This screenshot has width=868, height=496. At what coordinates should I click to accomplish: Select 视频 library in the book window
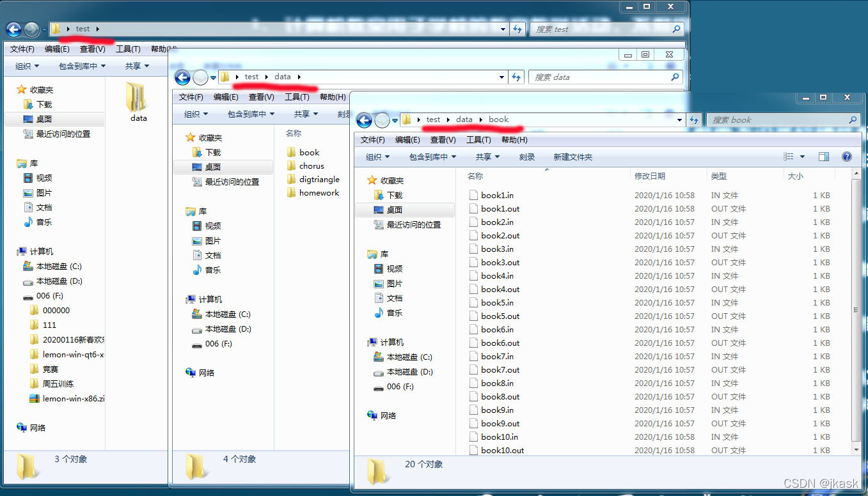click(388, 268)
